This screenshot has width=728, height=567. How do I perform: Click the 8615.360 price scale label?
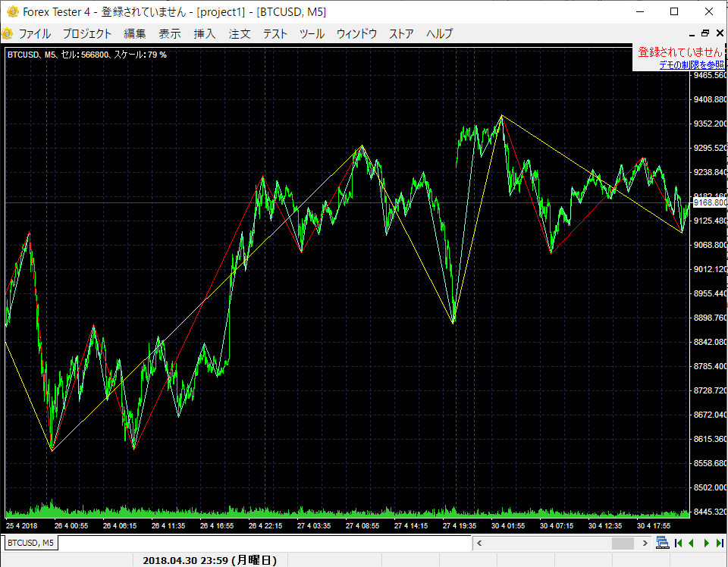pos(711,438)
